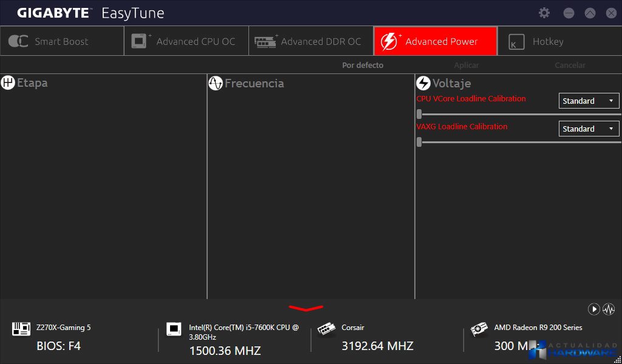Expand CPU VCore Loadline Calibration dropdown
This screenshot has height=364, width=622.
pyautogui.click(x=589, y=101)
